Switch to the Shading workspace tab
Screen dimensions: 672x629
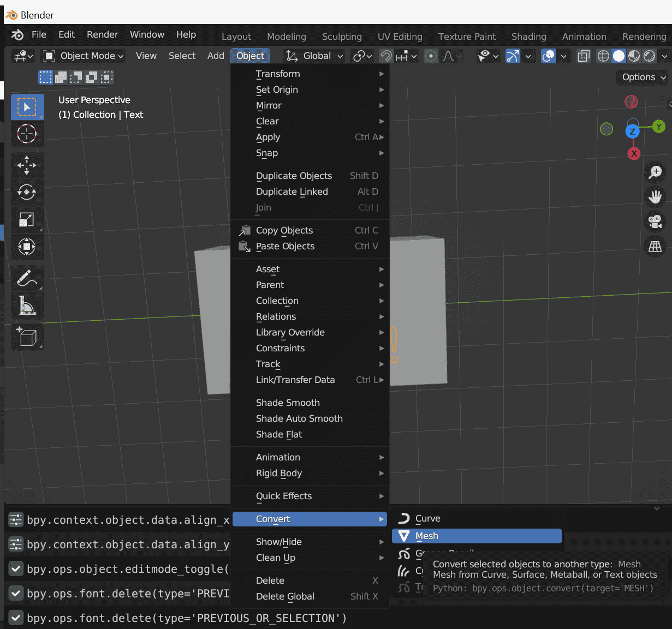tap(529, 37)
